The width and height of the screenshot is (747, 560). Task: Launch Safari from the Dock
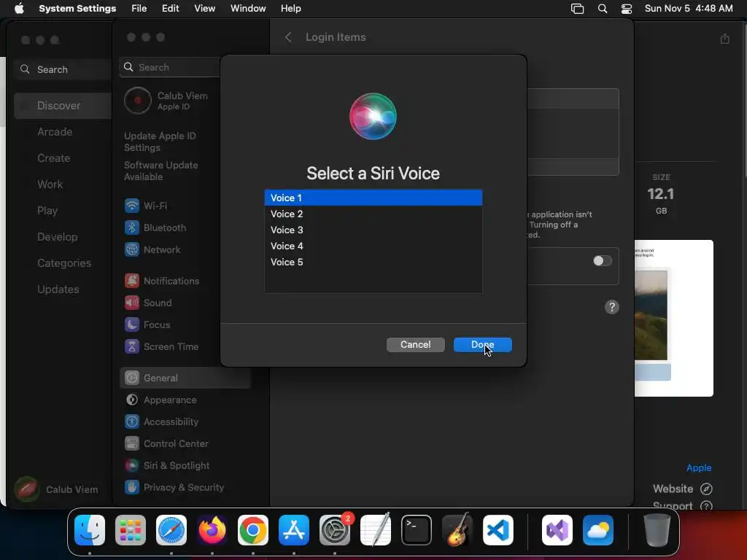click(171, 530)
